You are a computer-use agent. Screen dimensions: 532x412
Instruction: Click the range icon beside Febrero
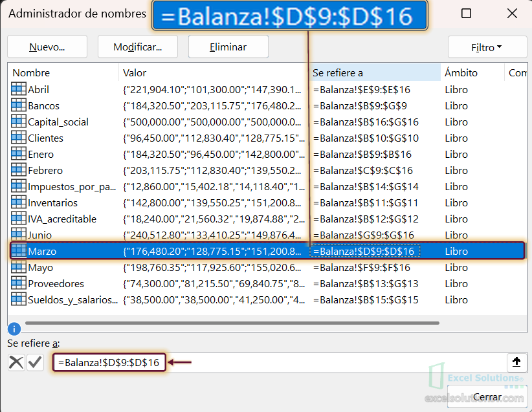coord(18,170)
